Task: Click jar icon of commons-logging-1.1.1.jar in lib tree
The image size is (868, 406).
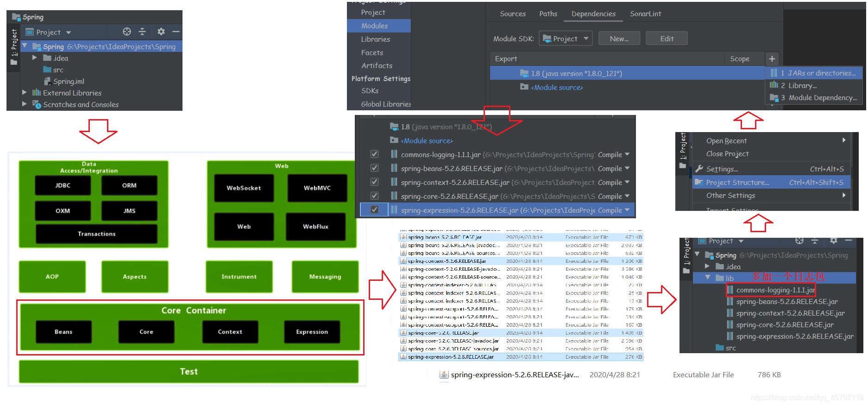Action: tap(730, 290)
